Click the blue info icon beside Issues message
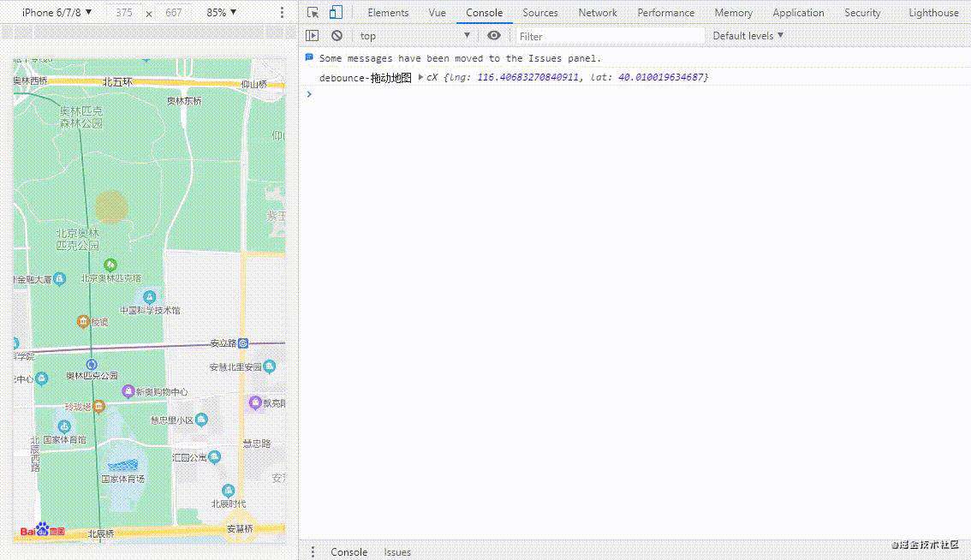This screenshot has height=560, width=971. tap(309, 57)
